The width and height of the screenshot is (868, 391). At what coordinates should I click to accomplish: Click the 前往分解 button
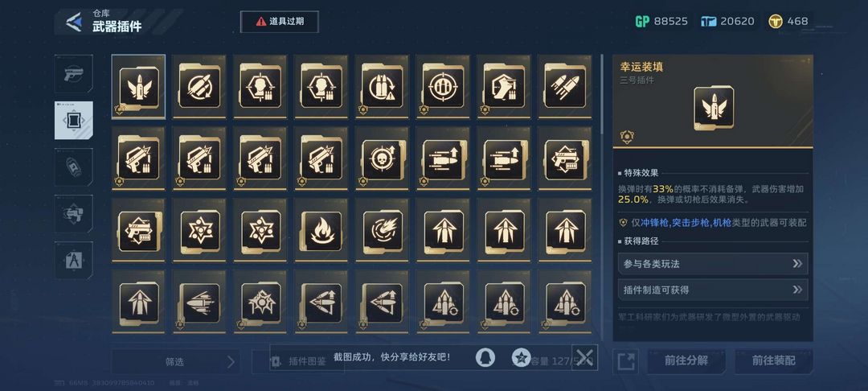point(686,361)
